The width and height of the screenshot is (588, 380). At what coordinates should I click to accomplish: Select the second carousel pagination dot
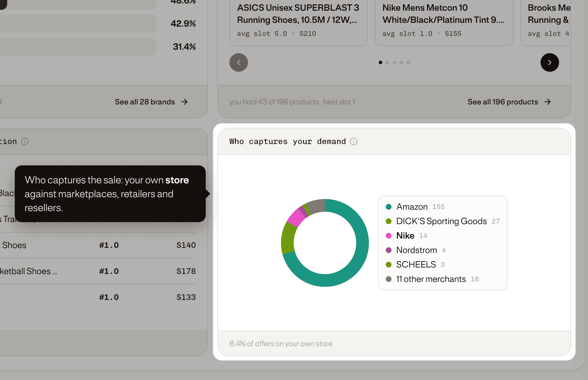click(x=387, y=62)
